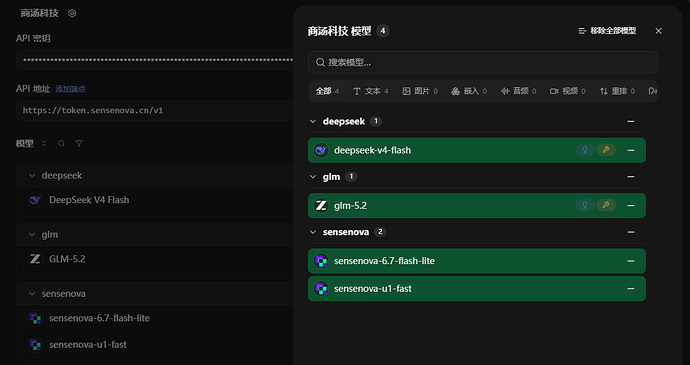690x365 pixels.
Task: Switch to the 文本 filter tab
Action: tap(371, 91)
